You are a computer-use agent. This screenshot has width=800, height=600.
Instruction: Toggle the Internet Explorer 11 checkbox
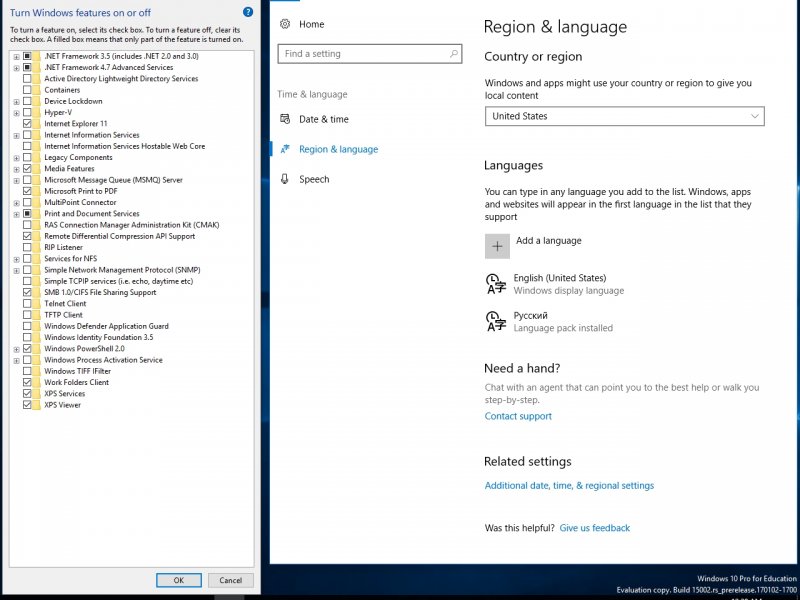click(x=27, y=123)
